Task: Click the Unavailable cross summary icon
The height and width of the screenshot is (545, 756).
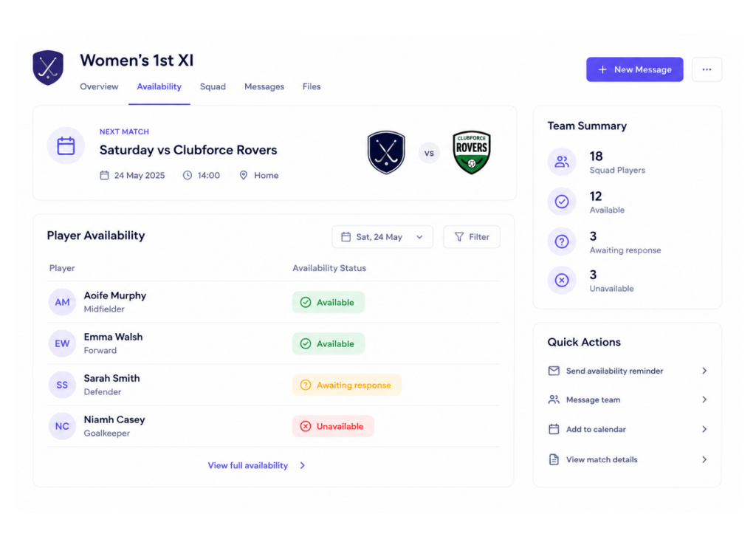Action: click(562, 280)
